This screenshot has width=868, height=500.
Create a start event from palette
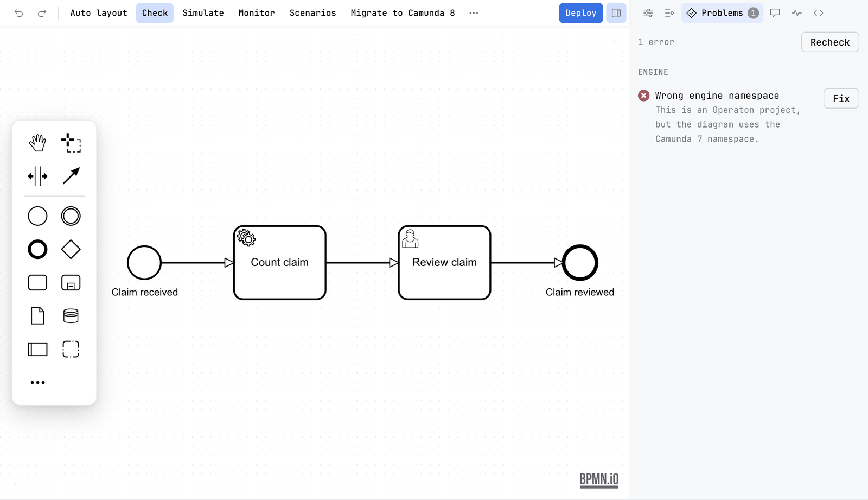(37, 216)
